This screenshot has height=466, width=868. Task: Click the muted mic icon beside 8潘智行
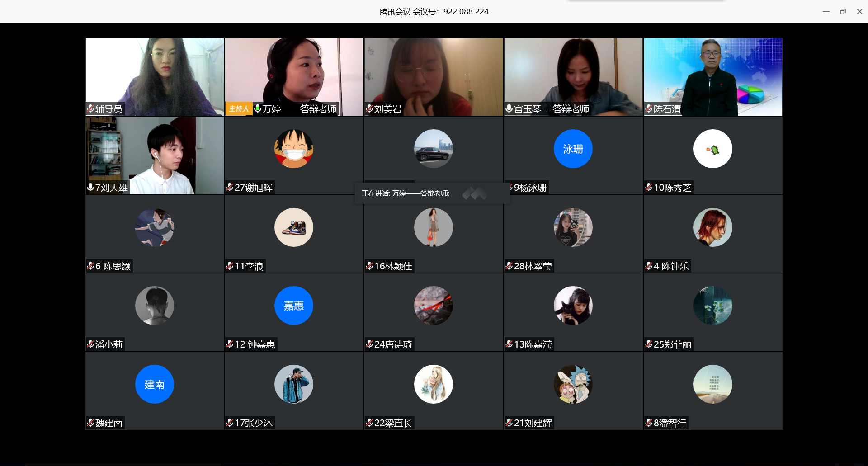point(649,423)
